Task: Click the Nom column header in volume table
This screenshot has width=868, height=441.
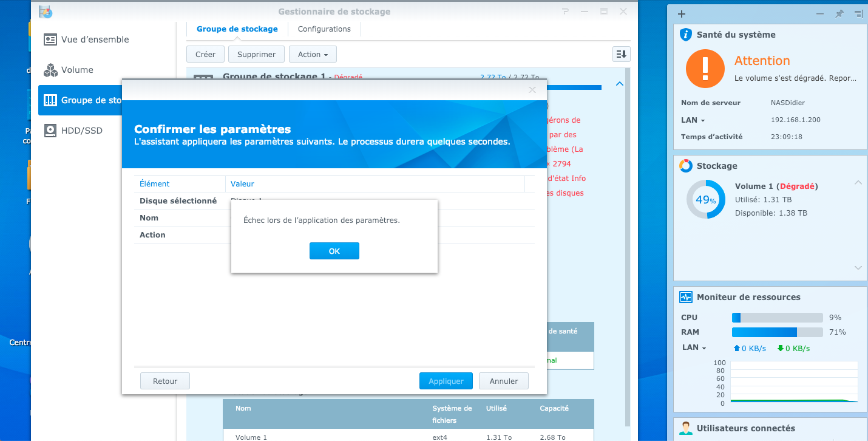Action: pyautogui.click(x=243, y=408)
